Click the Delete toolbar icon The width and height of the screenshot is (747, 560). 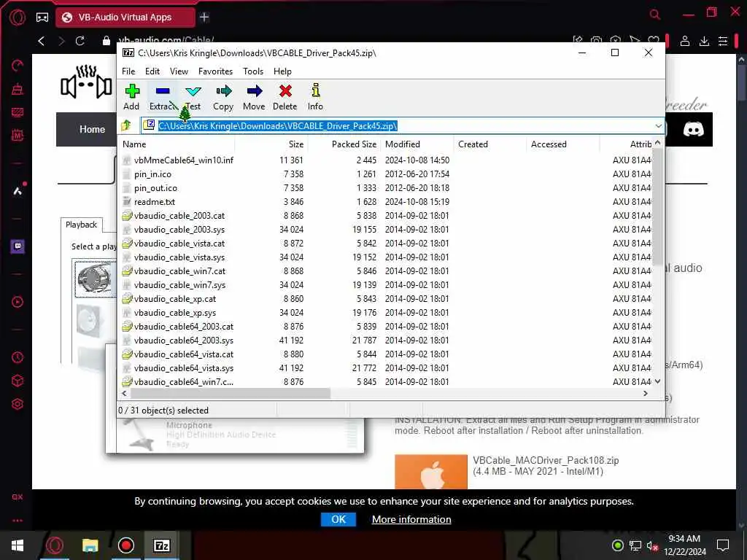pyautogui.click(x=285, y=97)
